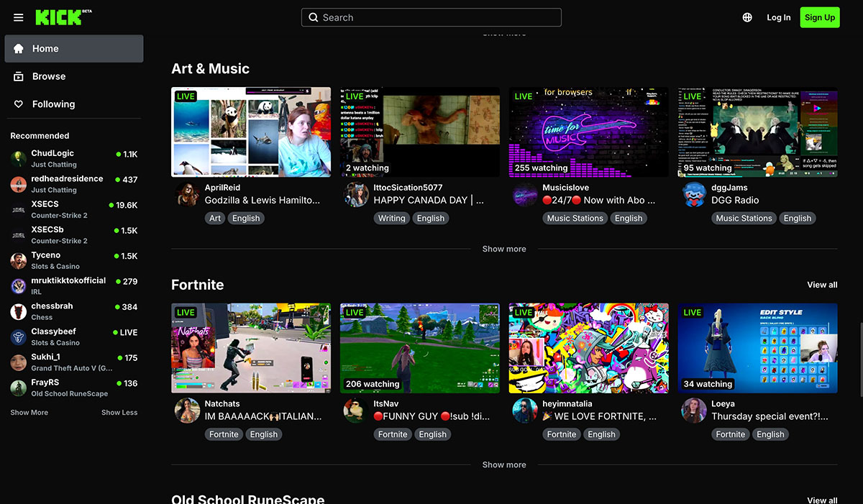Click the XSECSb channel avatar
Screen dimensions: 863x504
pos(19,235)
